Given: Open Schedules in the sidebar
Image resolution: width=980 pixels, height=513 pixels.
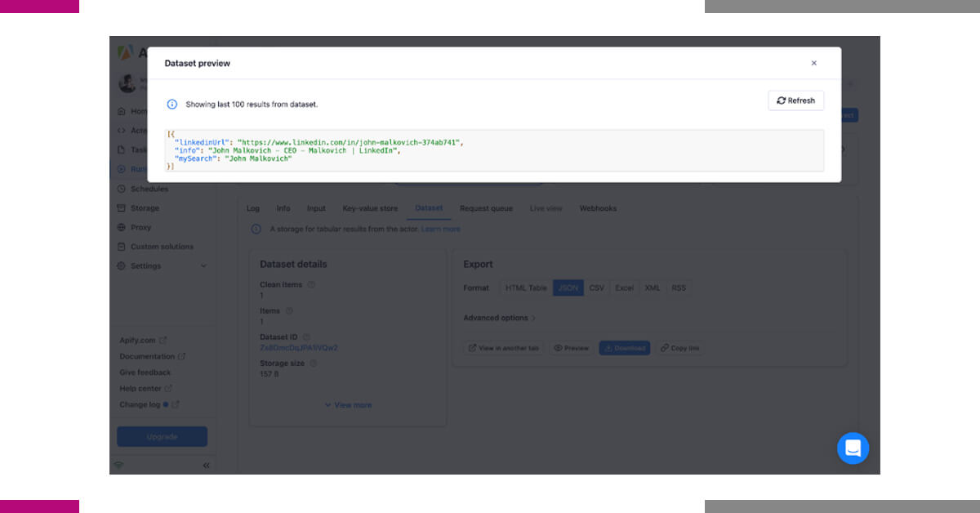Looking at the screenshot, I should tap(143, 189).
